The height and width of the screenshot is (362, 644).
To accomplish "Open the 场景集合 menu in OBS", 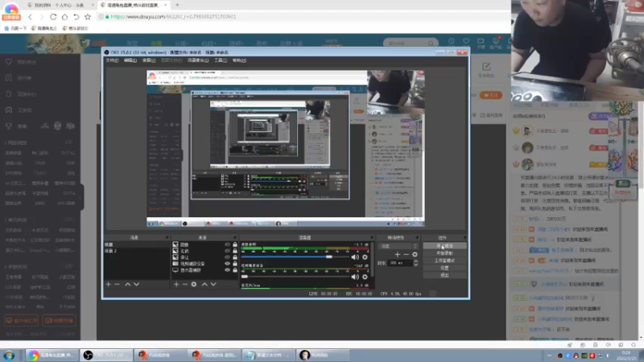I will click(x=198, y=60).
